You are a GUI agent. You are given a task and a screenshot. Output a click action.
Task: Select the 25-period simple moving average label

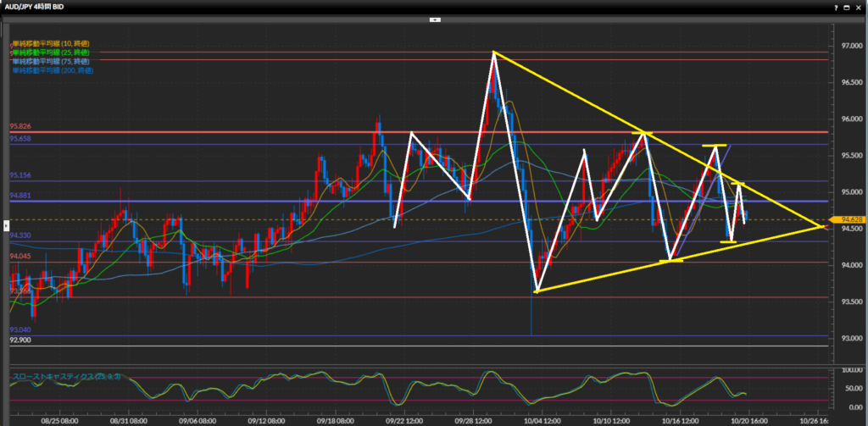tap(50, 53)
